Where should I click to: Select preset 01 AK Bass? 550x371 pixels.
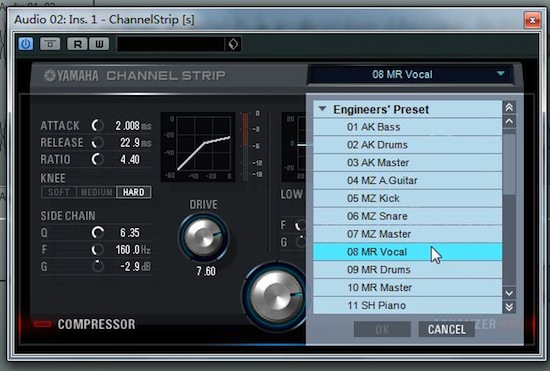click(x=407, y=127)
